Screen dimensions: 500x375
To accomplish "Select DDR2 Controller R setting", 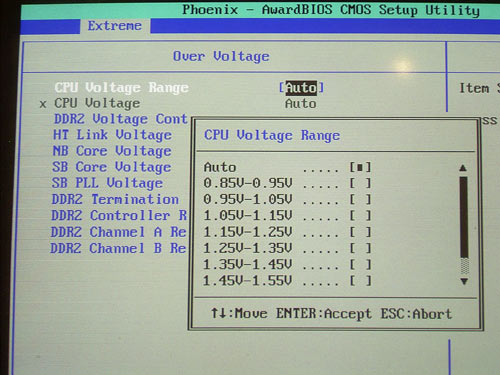I will tap(119, 215).
